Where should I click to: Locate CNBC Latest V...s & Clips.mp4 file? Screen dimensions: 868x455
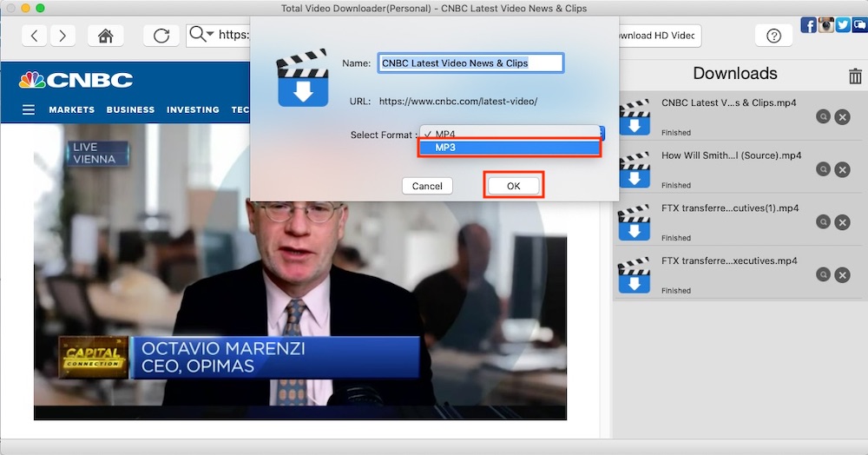pos(823,117)
